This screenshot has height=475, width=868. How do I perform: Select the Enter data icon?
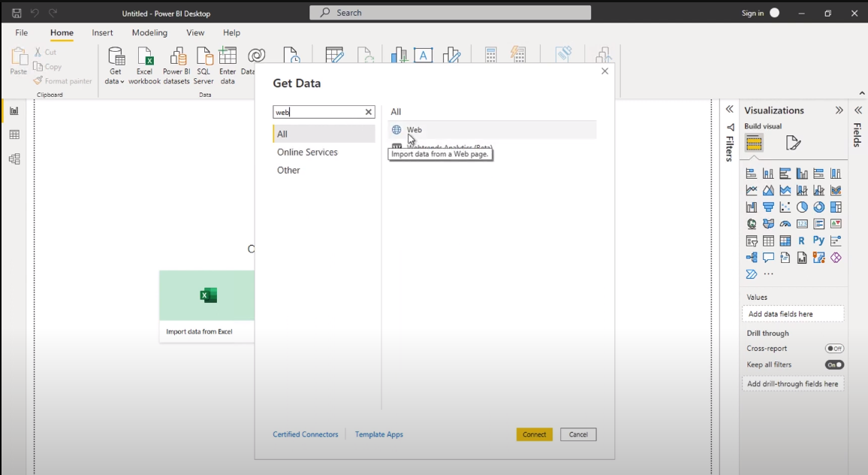[x=228, y=66]
